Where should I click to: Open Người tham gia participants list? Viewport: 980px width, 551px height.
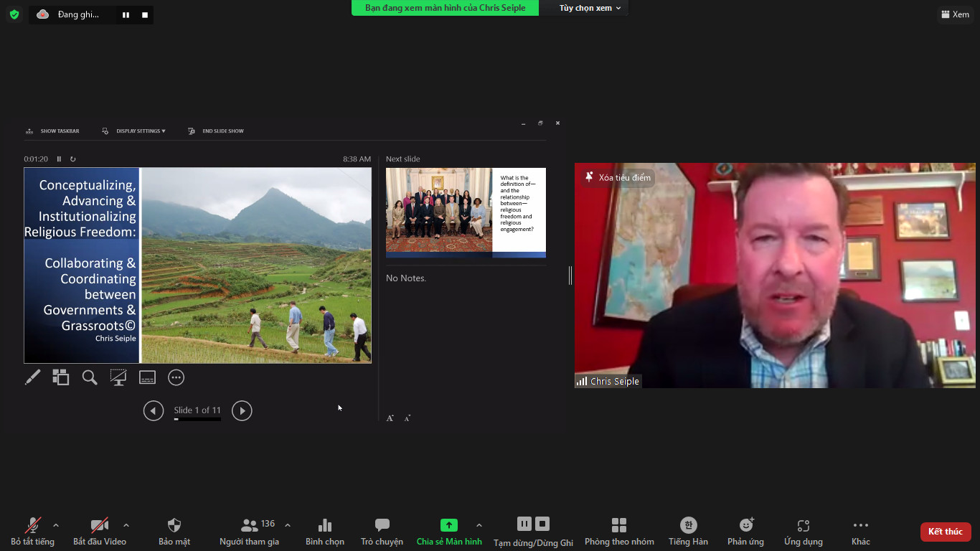[x=250, y=531]
